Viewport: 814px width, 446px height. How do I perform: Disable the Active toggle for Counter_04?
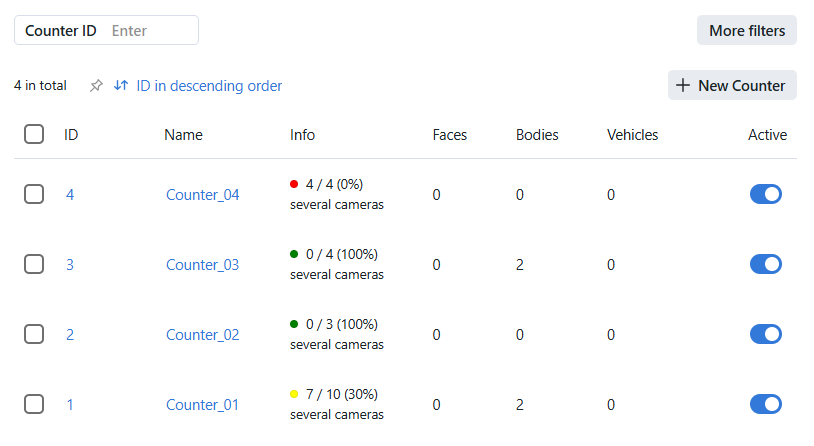coord(765,194)
